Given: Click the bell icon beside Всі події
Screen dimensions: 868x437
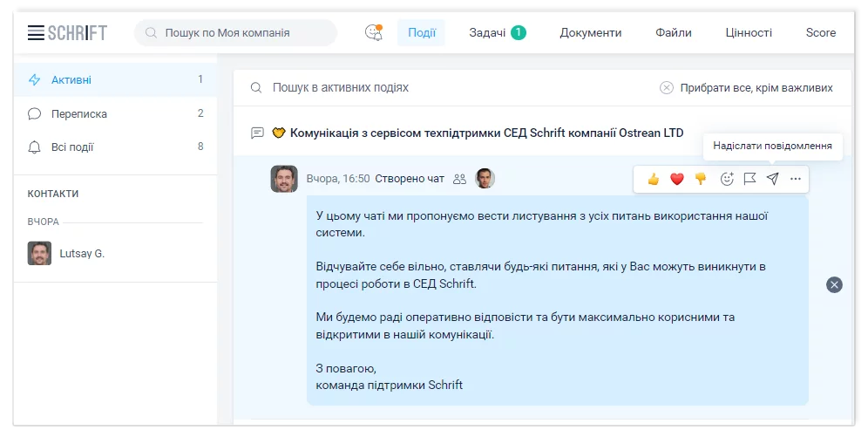Looking at the screenshot, I should click(x=34, y=147).
